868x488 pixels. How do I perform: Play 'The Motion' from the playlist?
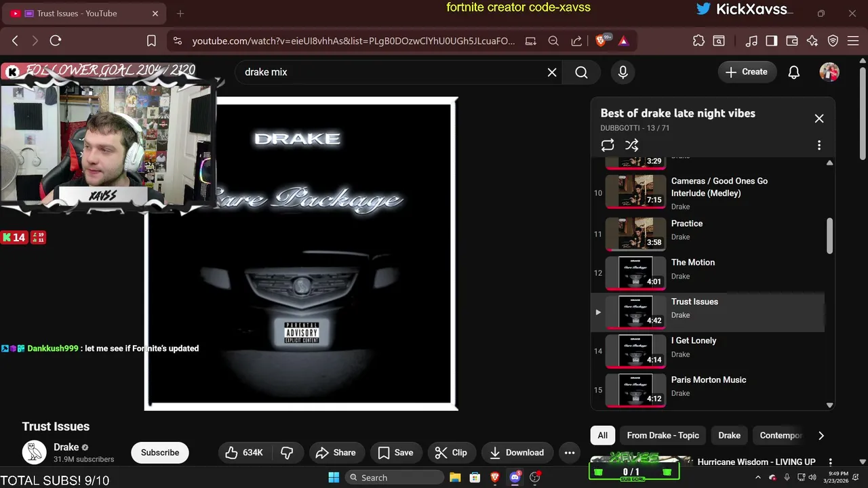(708, 272)
